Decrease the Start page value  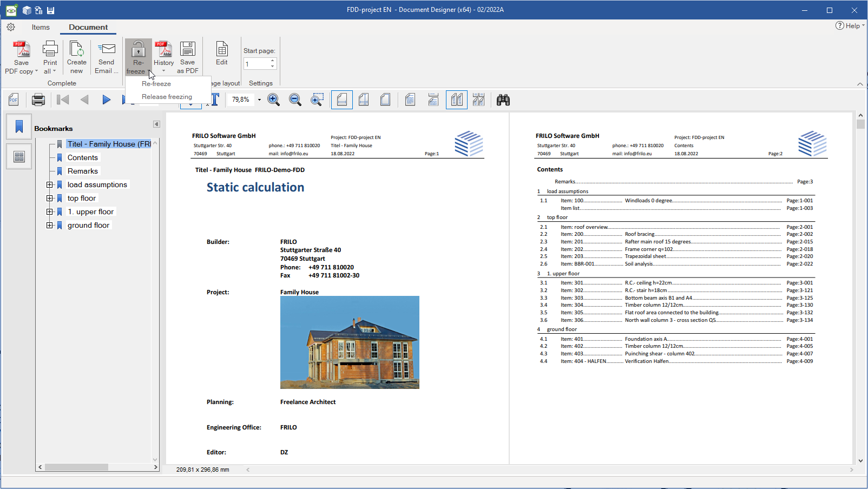coord(272,66)
